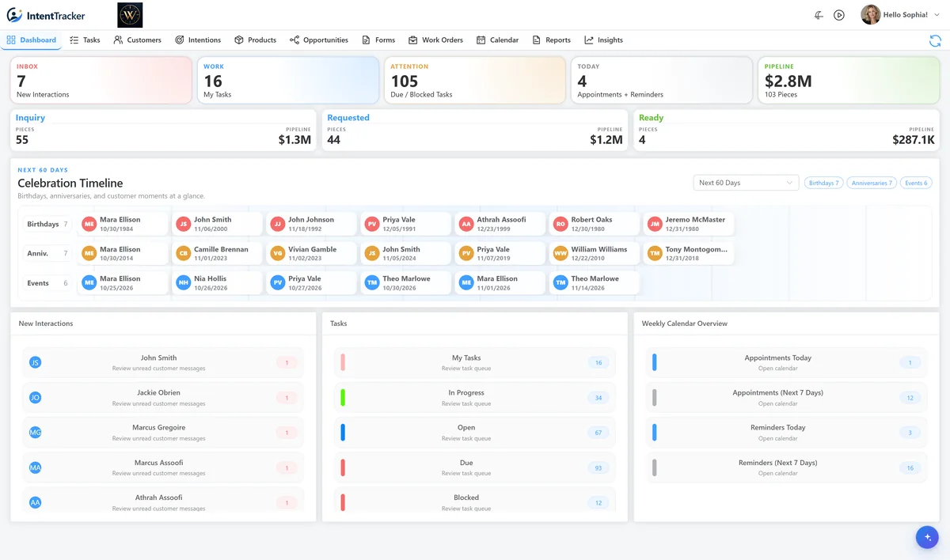This screenshot has width=950, height=560.
Task: Click Priya Vale birthday PV avatar
Action: click(371, 225)
